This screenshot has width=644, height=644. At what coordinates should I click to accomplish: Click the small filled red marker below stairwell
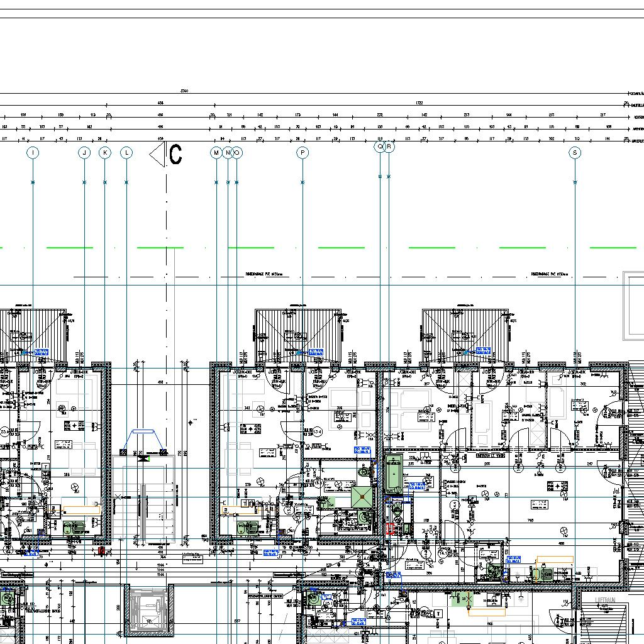[101, 551]
